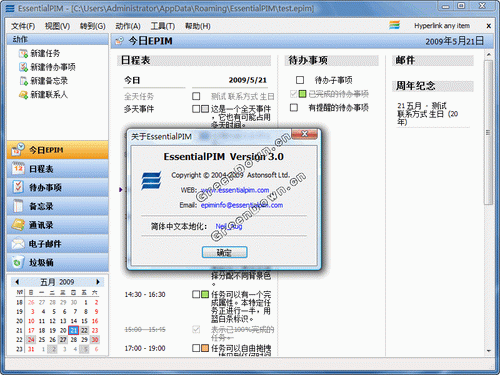Go to next month in mini calendar
The height and width of the screenshot is (375, 500).
98,282
